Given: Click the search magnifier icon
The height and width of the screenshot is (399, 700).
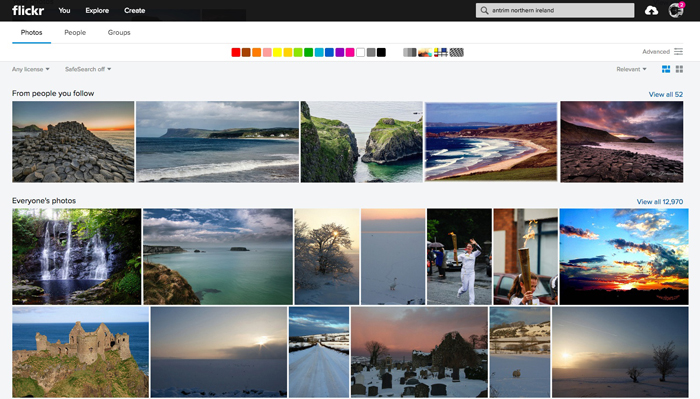Looking at the screenshot, I should pyautogui.click(x=484, y=10).
